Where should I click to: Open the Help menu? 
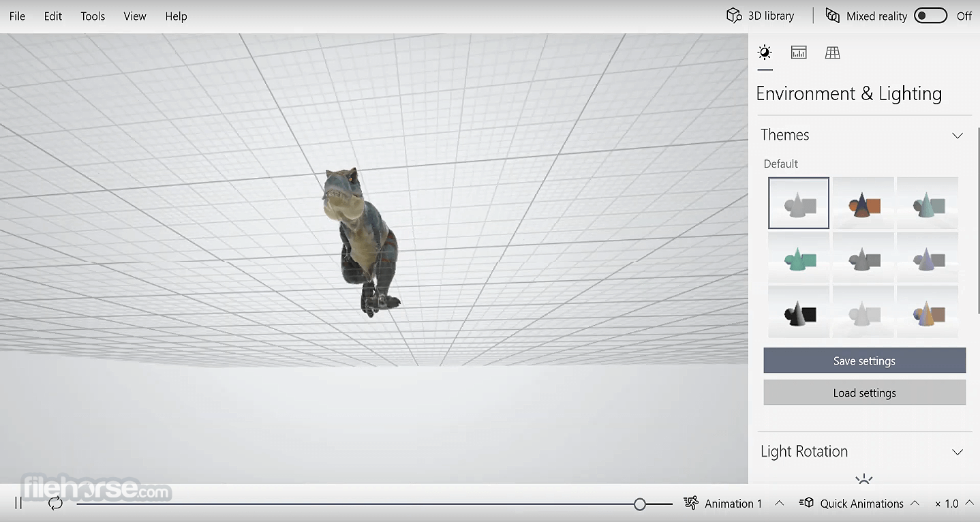(176, 16)
